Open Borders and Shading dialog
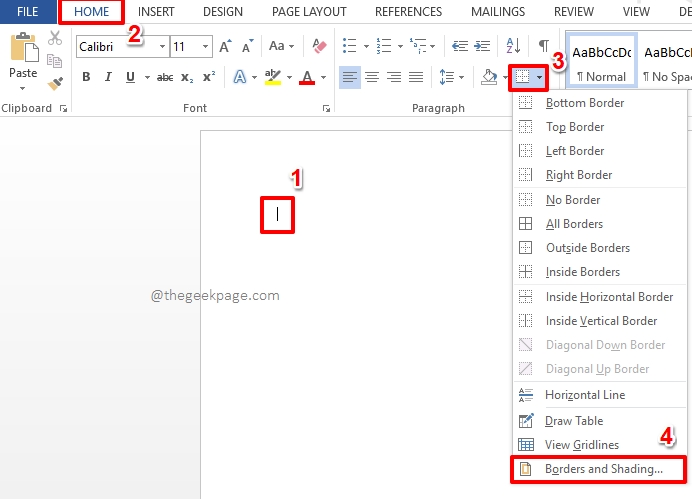Screen dimensions: 692x499 (x=599, y=469)
